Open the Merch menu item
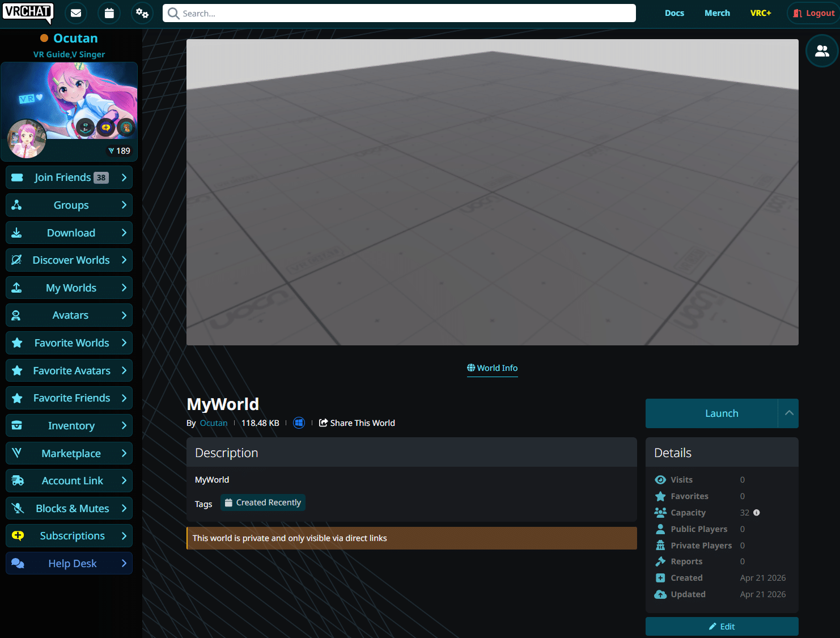The image size is (840, 638). coord(717,13)
